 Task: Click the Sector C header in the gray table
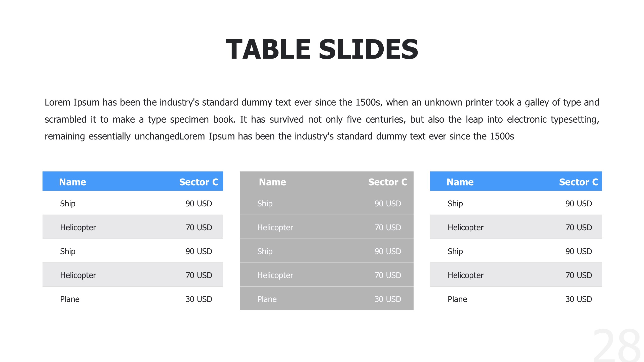(x=388, y=182)
